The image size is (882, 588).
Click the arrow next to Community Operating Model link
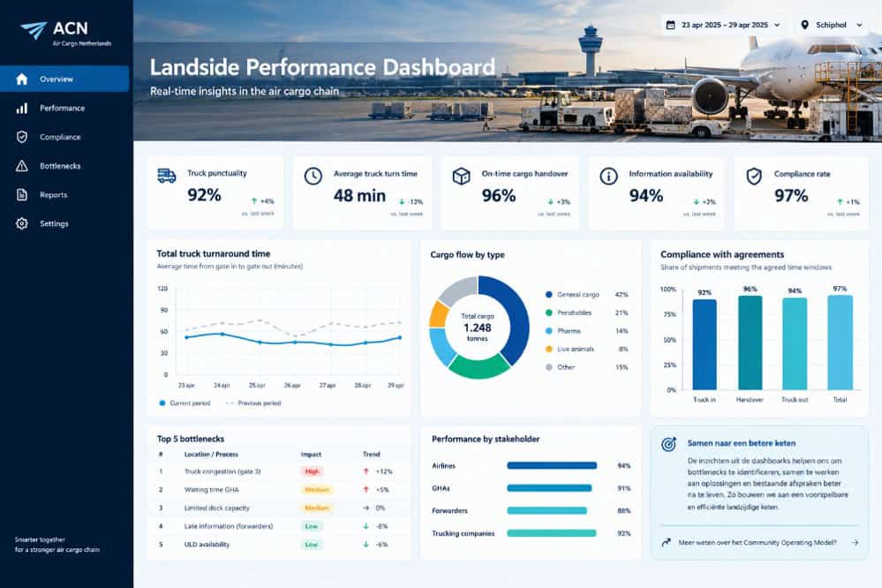tap(855, 542)
